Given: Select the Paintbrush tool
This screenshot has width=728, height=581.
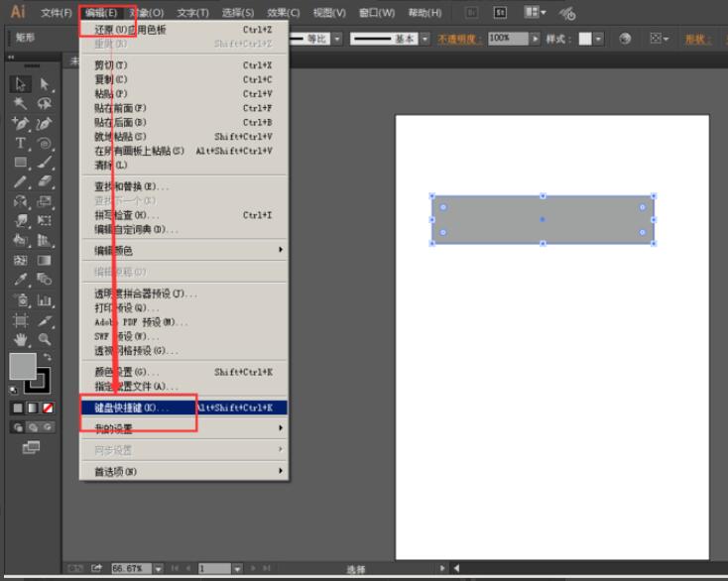Looking at the screenshot, I should click(45, 163).
